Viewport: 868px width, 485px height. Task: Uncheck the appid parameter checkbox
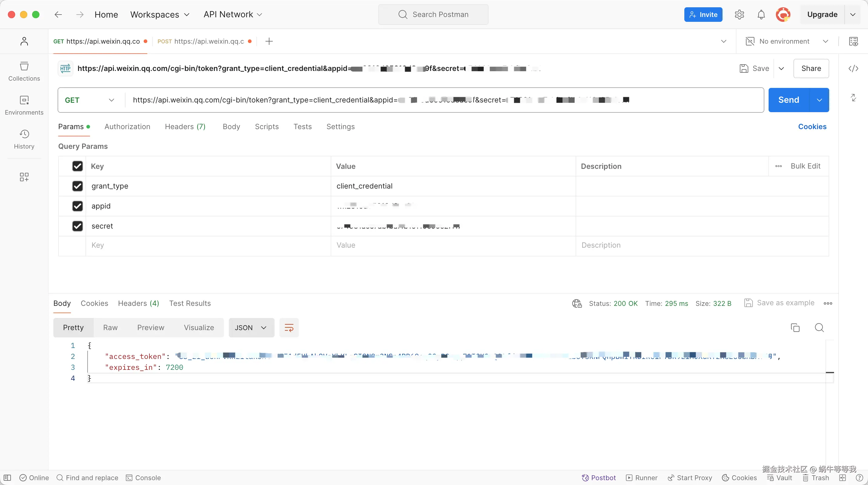coord(78,206)
